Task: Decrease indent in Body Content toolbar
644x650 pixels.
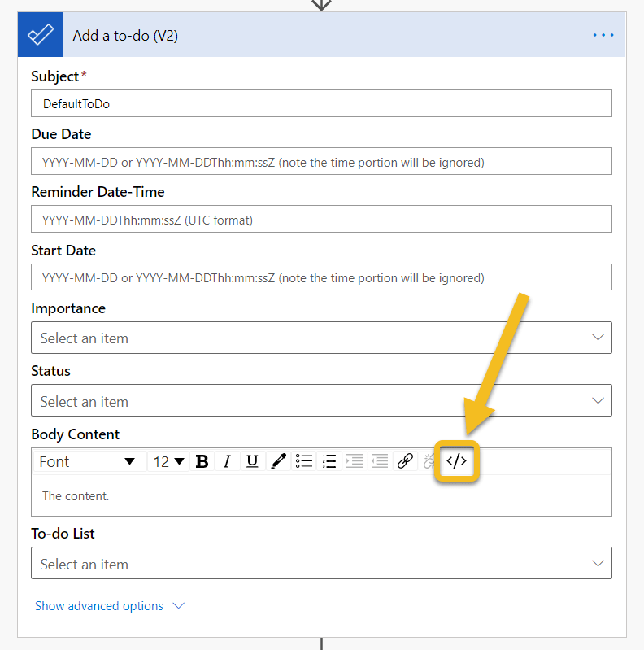Action: (x=380, y=461)
